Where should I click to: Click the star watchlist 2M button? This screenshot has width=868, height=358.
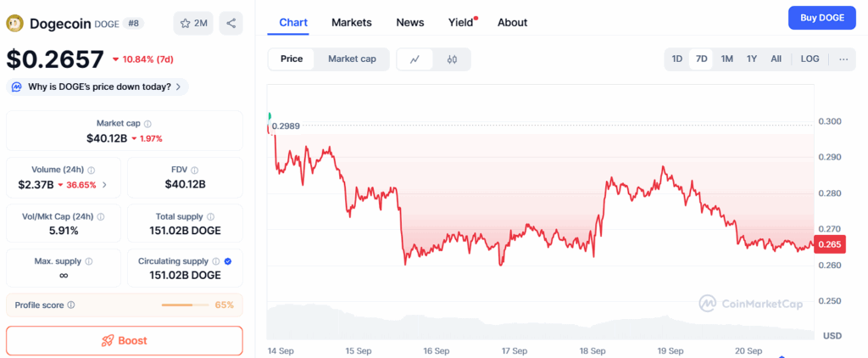(193, 23)
